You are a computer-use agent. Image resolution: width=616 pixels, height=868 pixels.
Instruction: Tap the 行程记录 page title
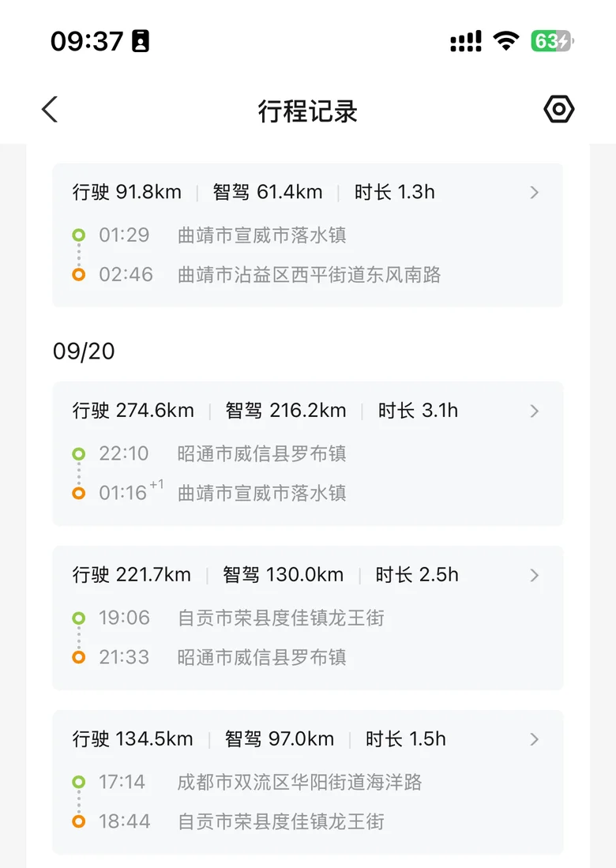[308, 111]
